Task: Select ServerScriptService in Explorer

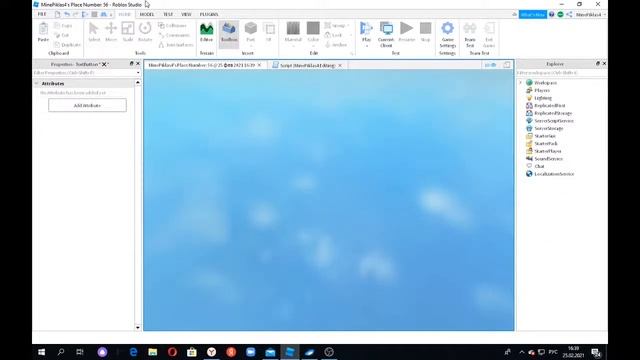Action: [x=554, y=121]
